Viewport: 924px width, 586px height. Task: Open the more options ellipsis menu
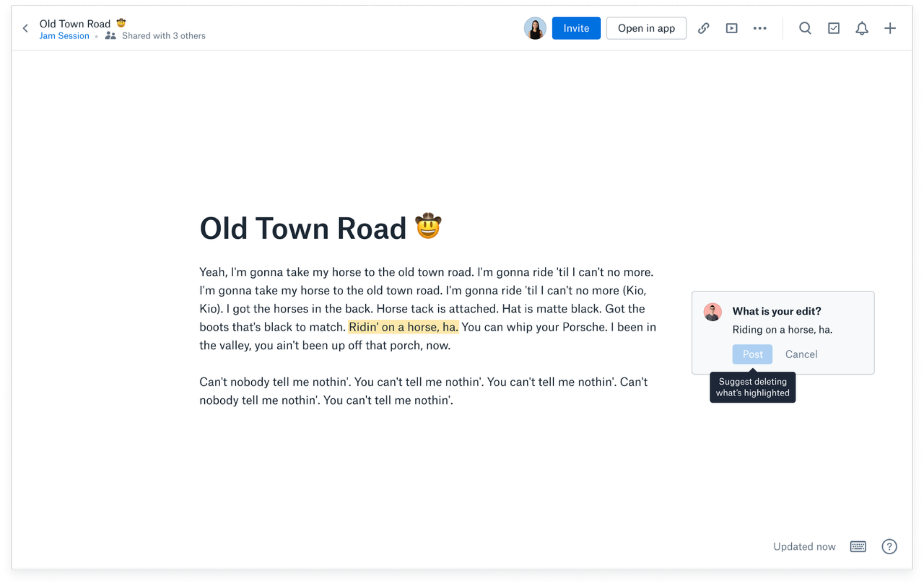(x=760, y=28)
